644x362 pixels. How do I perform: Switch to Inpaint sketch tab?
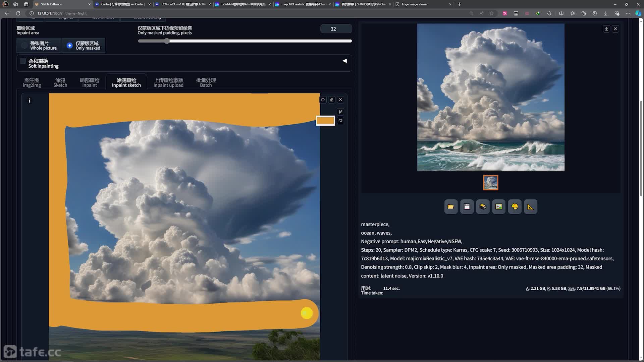(x=126, y=82)
